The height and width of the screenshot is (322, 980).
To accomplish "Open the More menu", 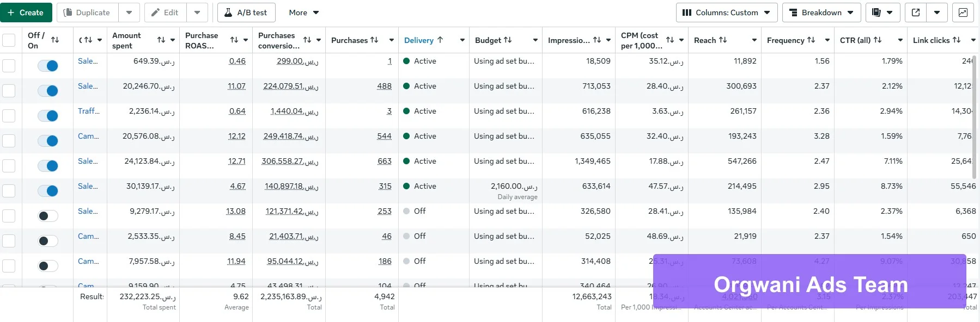I will coord(303,13).
